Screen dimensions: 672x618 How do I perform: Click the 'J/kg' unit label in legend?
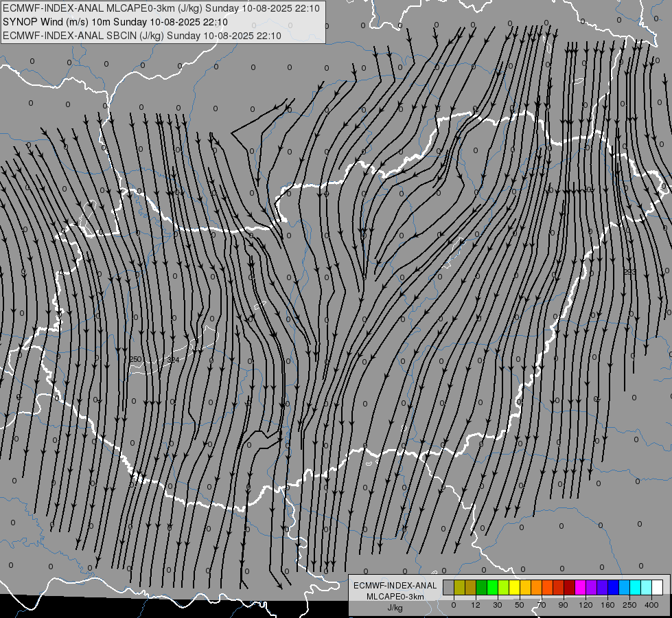pos(395,608)
